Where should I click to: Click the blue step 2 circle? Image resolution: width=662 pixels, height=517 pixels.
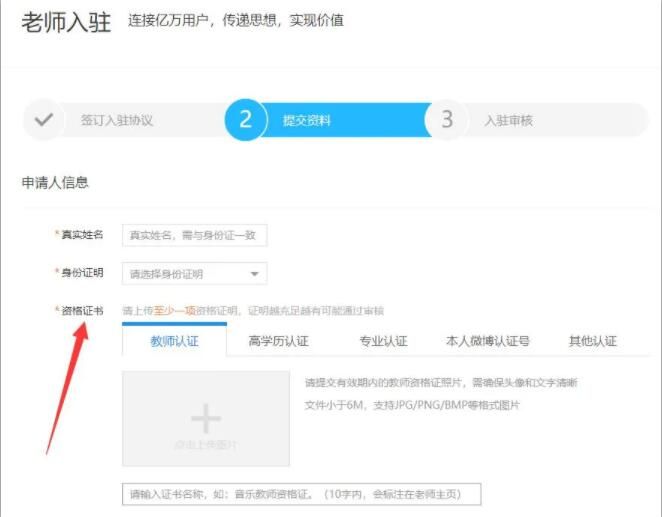[x=245, y=120]
